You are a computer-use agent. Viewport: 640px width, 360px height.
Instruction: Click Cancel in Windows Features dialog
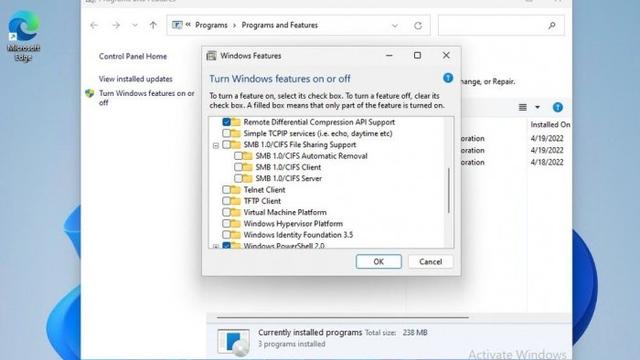click(x=431, y=262)
